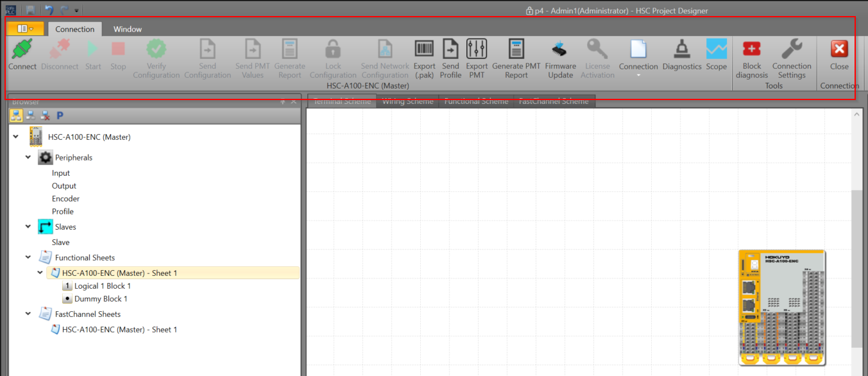Image resolution: width=868 pixels, height=376 pixels.
Task: Click the second plain computer network icon in Browser toolbar
Action: (x=31, y=115)
